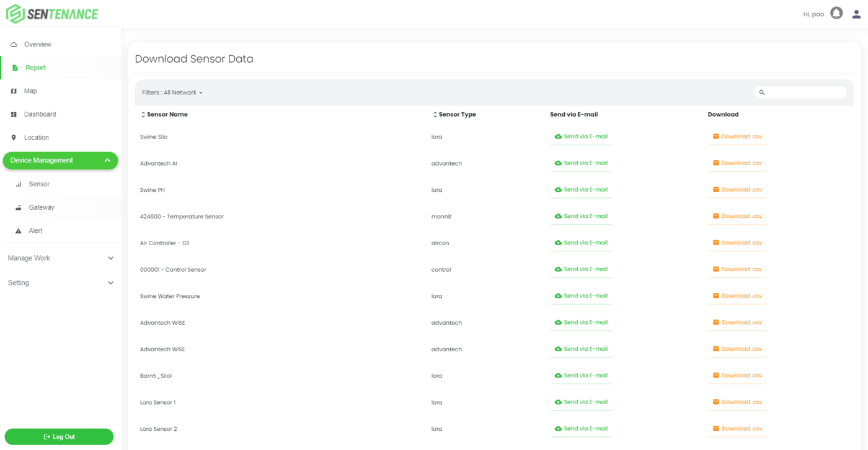Collapse the Device Management section
Screen dimensions: 868x450
pyautogui.click(x=60, y=161)
